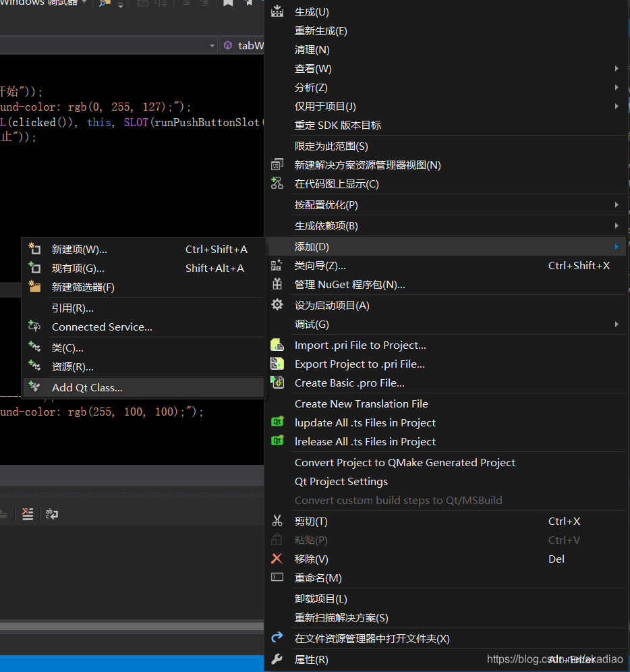Viewport: 630px width, 672px height.
Task: Select Add Qt Class from the submenu
Action: coord(88,387)
